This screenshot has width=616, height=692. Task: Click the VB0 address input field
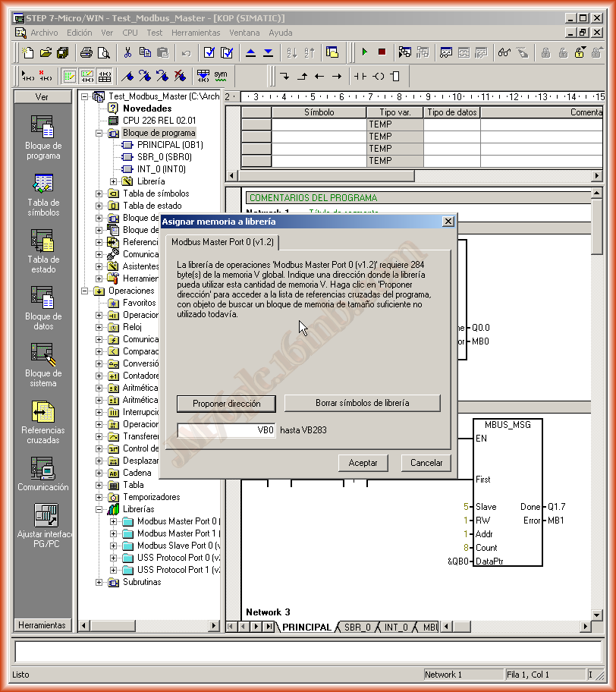[x=226, y=430]
